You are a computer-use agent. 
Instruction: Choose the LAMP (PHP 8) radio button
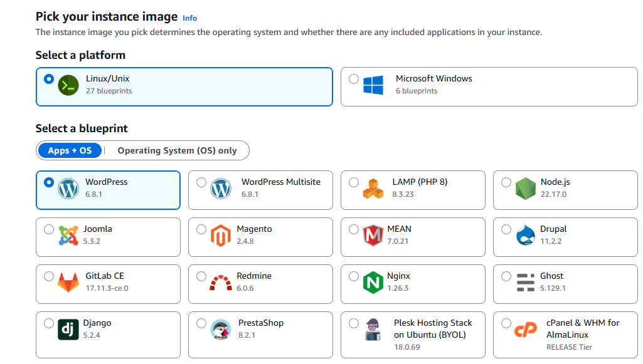coord(354,182)
